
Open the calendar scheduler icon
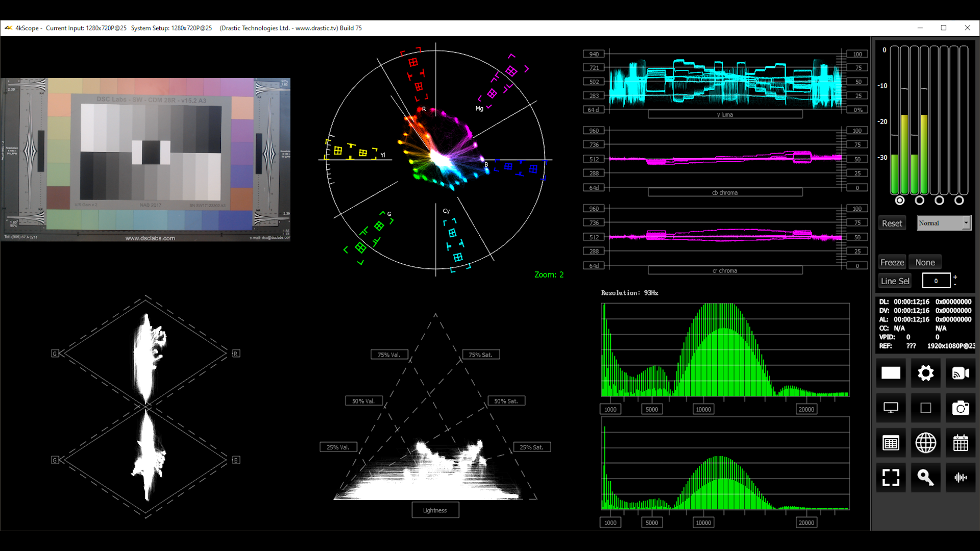click(x=961, y=443)
